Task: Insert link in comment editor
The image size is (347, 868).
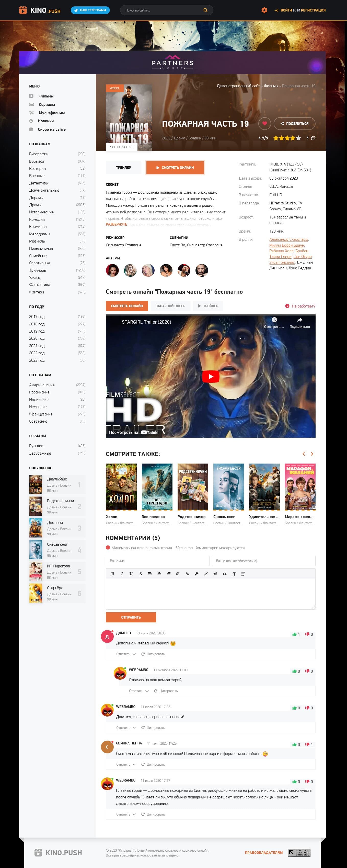Action: tap(187, 574)
